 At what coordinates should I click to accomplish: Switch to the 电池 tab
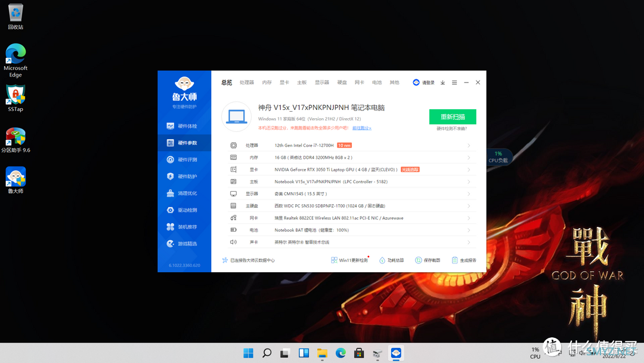377,82
